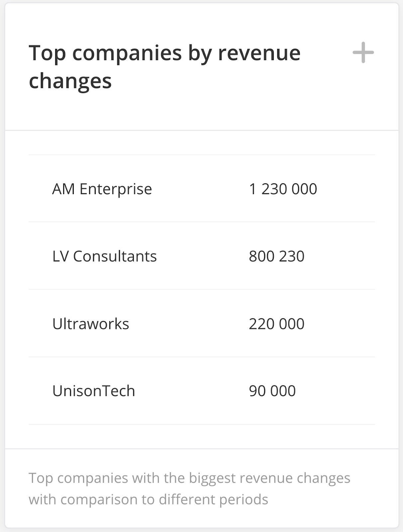Click footer line 'Top companies with the biggest revenue changes'
The height and width of the screenshot is (532, 403).
tap(189, 478)
